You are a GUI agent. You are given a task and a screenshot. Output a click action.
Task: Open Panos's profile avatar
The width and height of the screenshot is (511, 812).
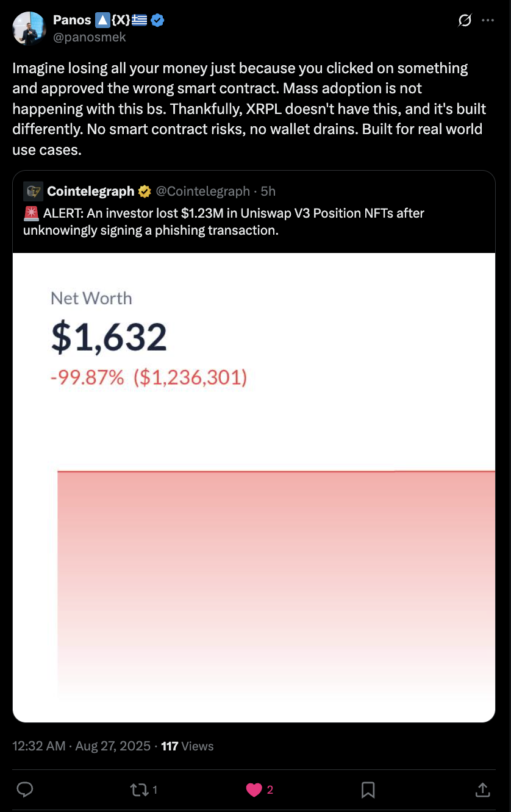click(x=29, y=28)
